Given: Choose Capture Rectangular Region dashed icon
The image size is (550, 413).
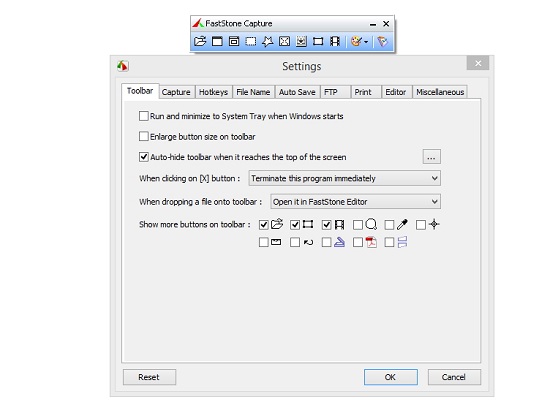Looking at the screenshot, I should coord(251,41).
